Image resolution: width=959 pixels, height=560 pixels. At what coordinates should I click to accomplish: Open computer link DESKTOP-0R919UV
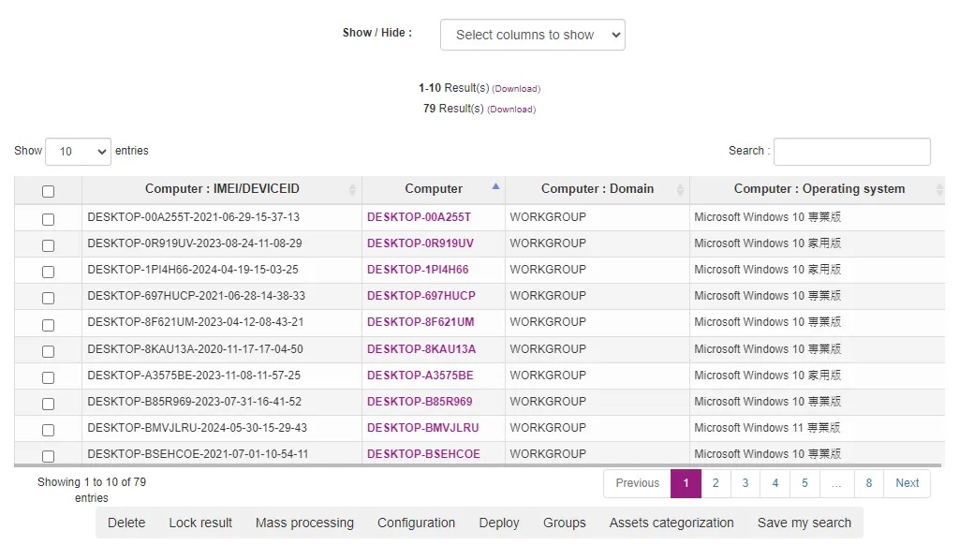point(420,243)
